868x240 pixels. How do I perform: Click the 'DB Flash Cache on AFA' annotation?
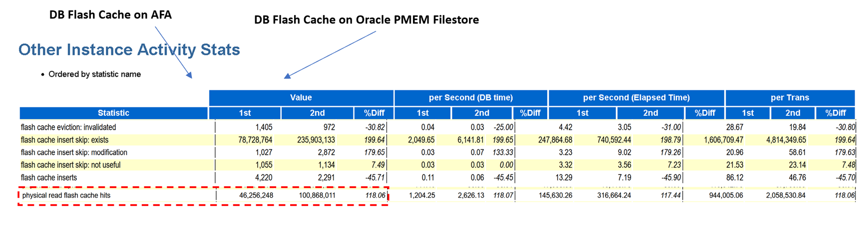tap(110, 15)
